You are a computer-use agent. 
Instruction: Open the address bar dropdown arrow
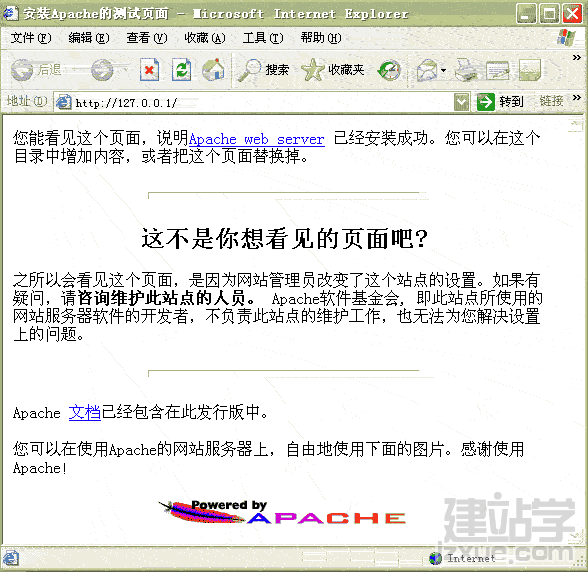tap(461, 102)
